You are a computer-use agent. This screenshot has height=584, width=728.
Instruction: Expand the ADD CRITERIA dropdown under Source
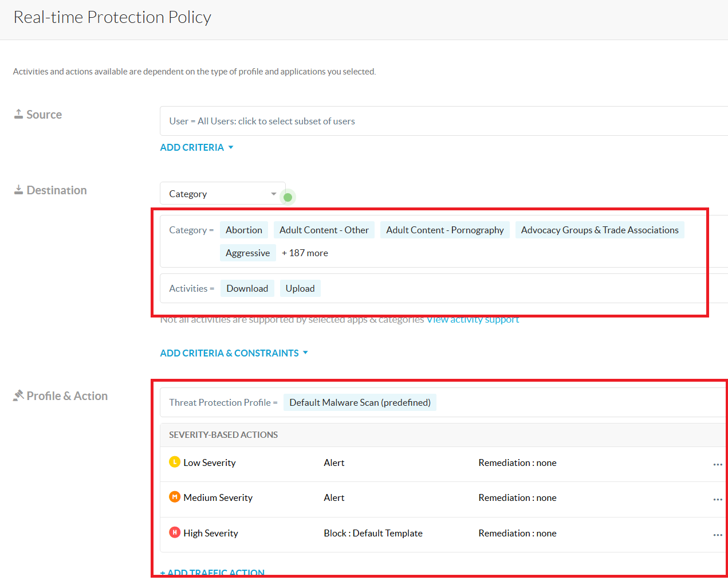(x=196, y=147)
